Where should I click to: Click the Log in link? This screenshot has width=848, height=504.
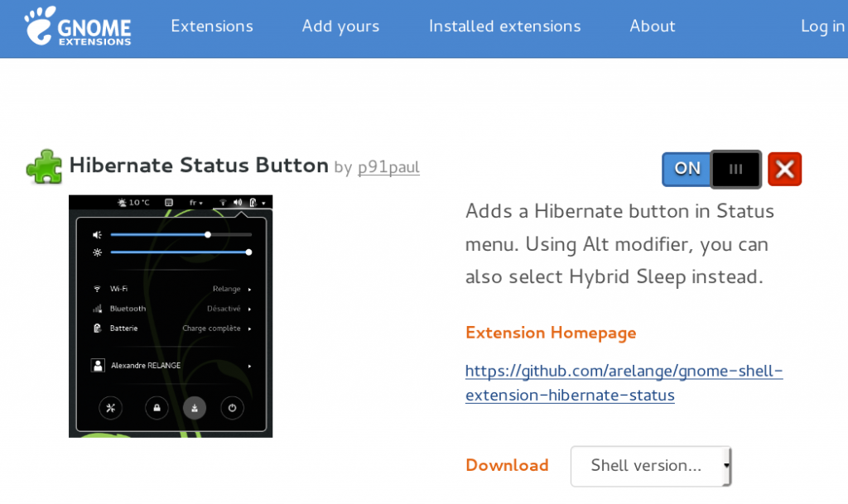822,26
